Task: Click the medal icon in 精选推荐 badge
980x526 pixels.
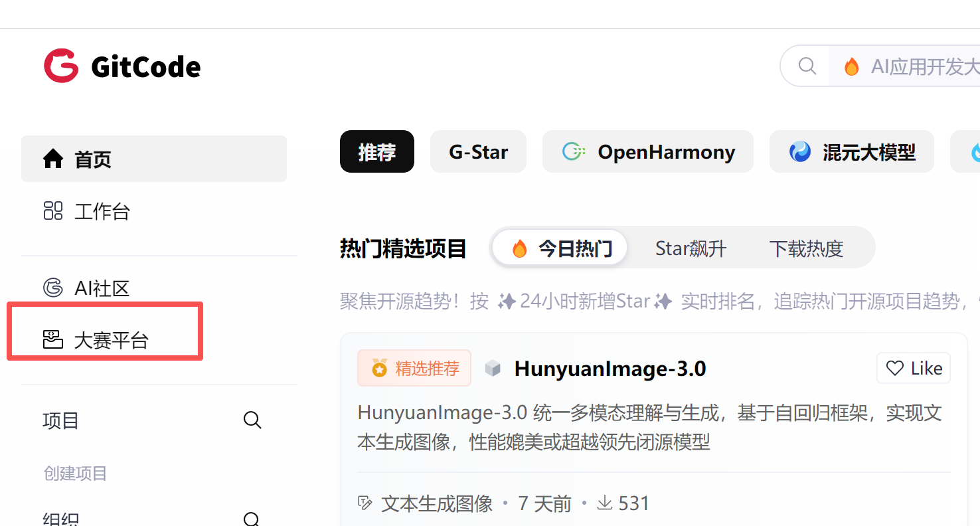Action: point(379,368)
